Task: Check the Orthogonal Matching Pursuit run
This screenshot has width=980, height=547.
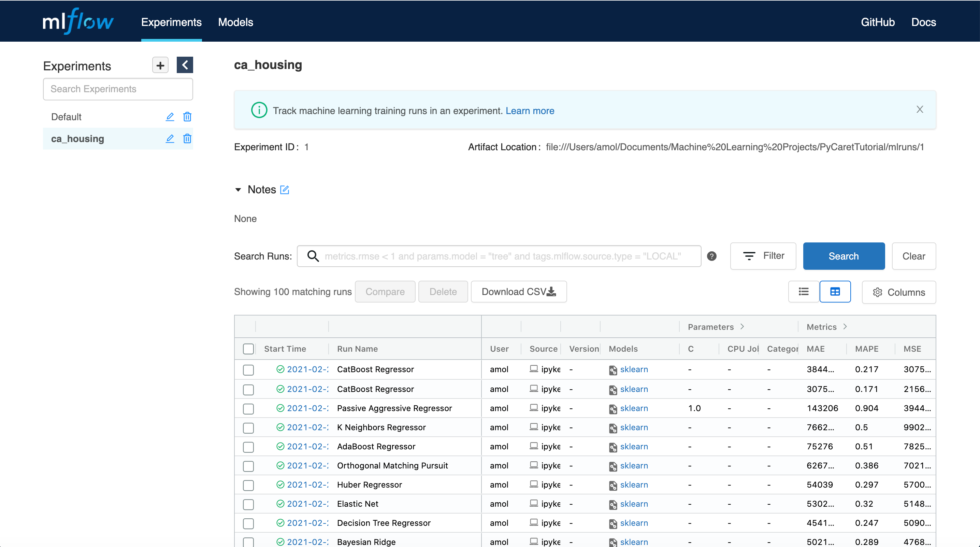Action: pos(248,466)
